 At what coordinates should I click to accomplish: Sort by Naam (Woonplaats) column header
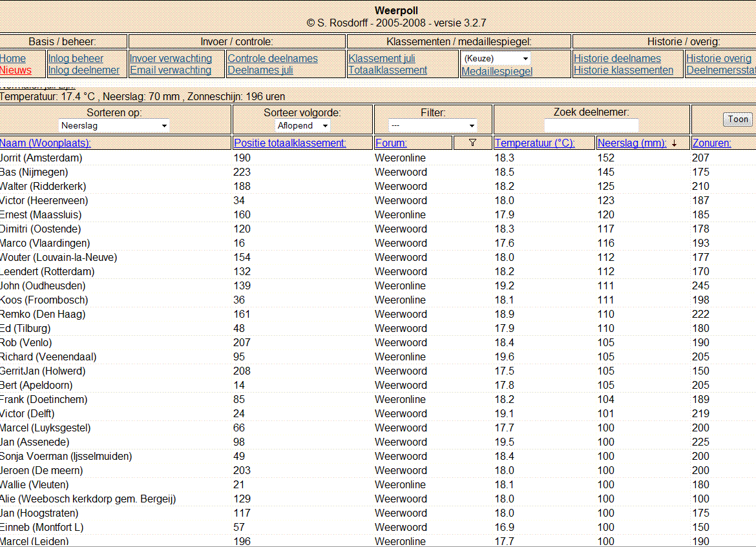click(45, 143)
